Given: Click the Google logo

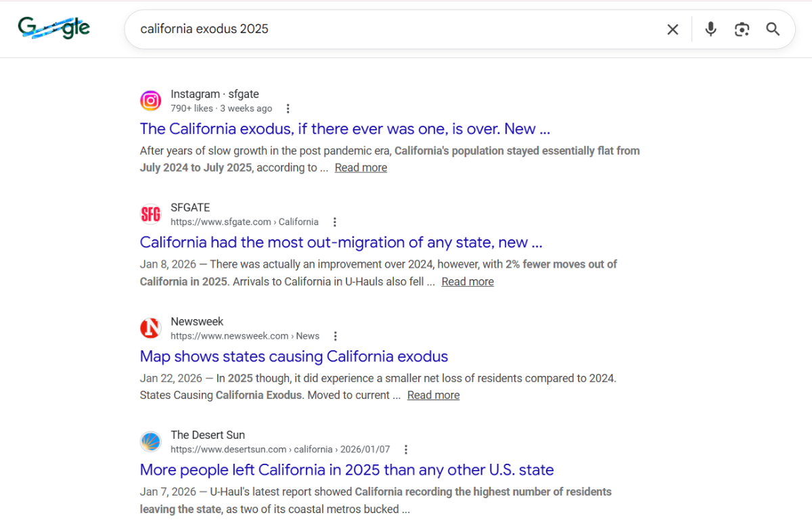Looking at the screenshot, I should tap(54, 28).
